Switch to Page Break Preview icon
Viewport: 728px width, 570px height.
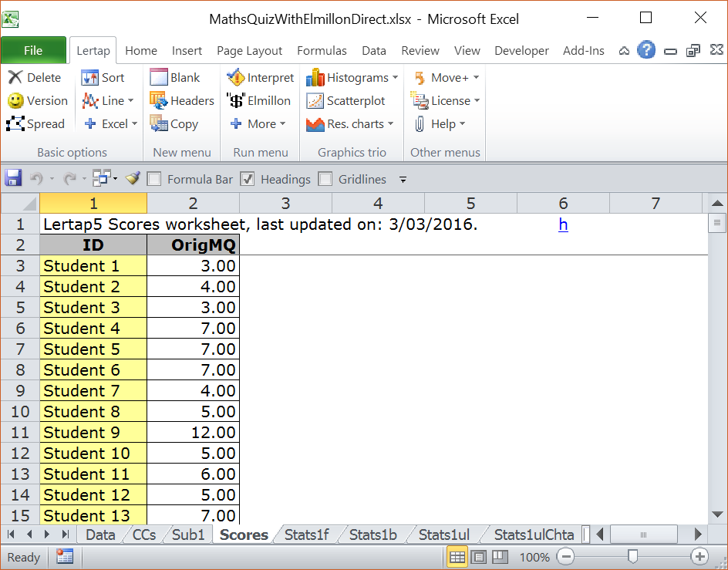[500, 557]
